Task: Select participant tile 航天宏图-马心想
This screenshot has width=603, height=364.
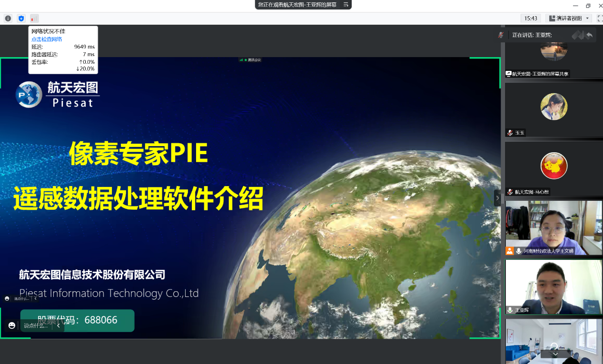Action: pos(554,169)
